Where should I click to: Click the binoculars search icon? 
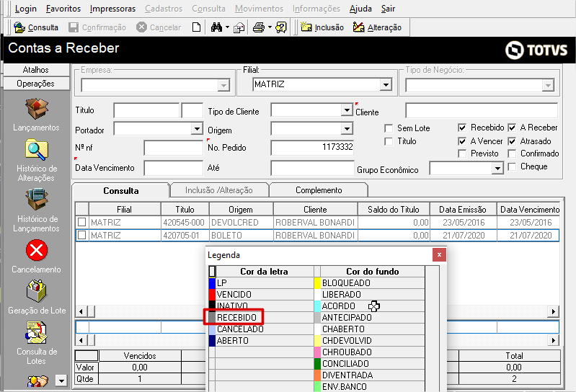(216, 27)
